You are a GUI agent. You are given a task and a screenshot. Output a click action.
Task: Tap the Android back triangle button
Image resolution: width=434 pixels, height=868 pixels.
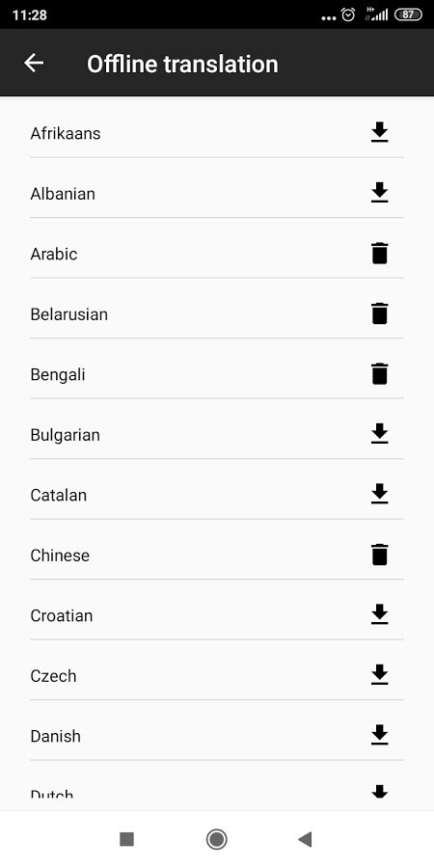305,839
